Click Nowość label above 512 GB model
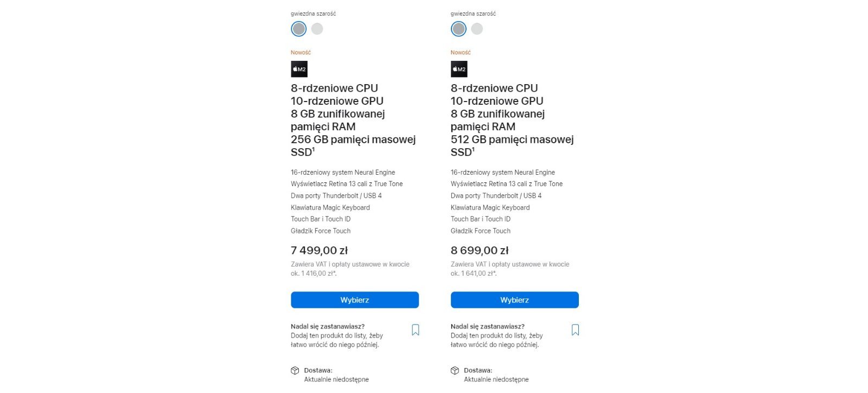This screenshot has width=868, height=393. pyautogui.click(x=461, y=53)
